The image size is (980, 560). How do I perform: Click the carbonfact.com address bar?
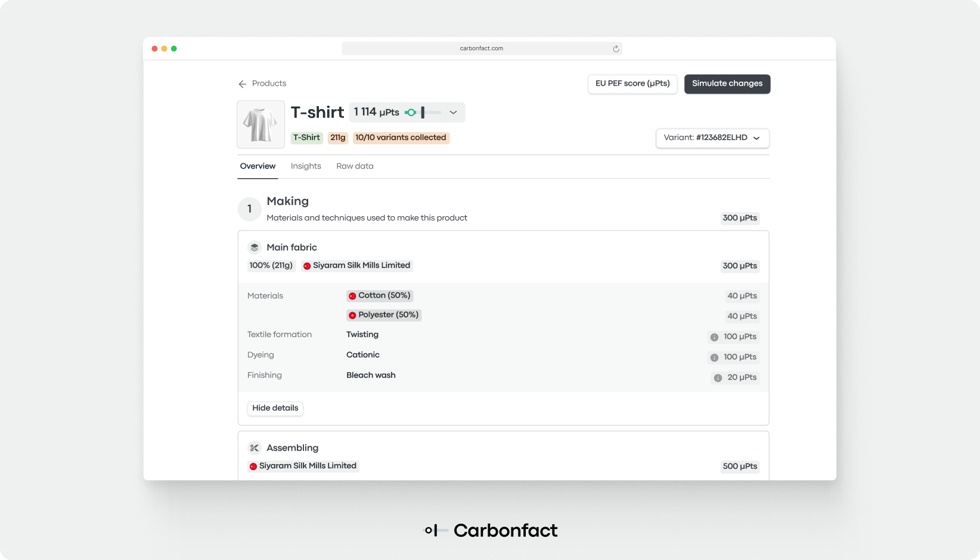click(x=482, y=49)
